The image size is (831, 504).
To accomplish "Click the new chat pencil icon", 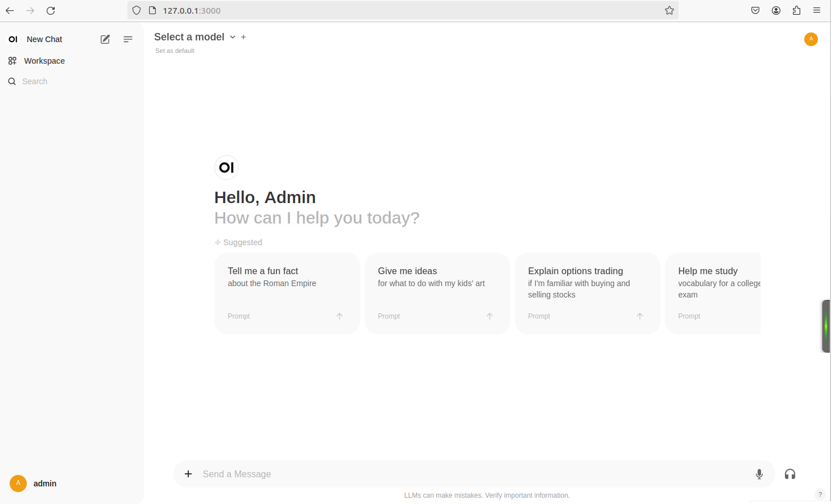I will (105, 39).
